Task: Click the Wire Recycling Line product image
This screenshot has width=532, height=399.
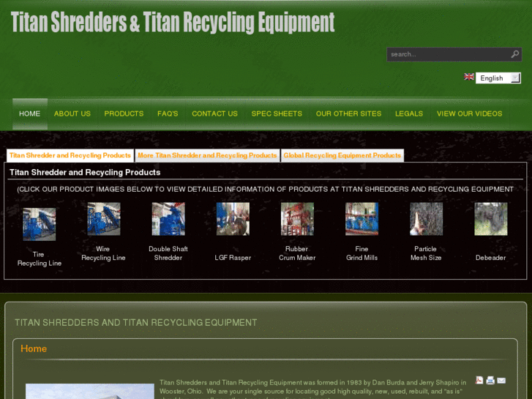Action: click(x=104, y=219)
